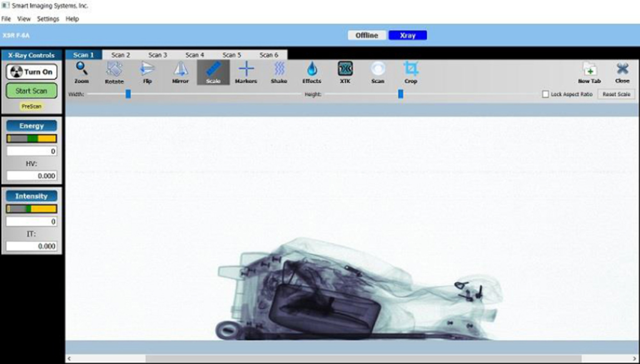This screenshot has width=640, height=364.
Task: Open a New Tab
Action: coord(588,72)
